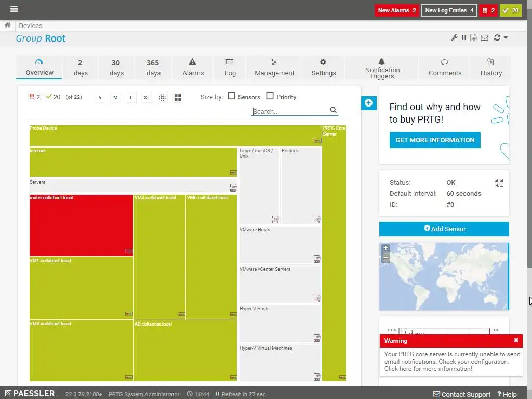Open the 30 days tab
Viewport: 532px width, 399px height.
click(116, 68)
